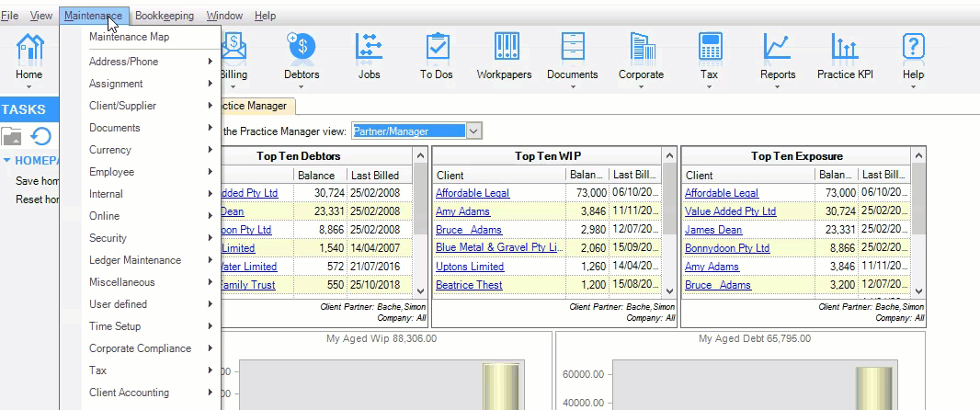Click the Client column header in Top Ten Exposure

pos(748,175)
